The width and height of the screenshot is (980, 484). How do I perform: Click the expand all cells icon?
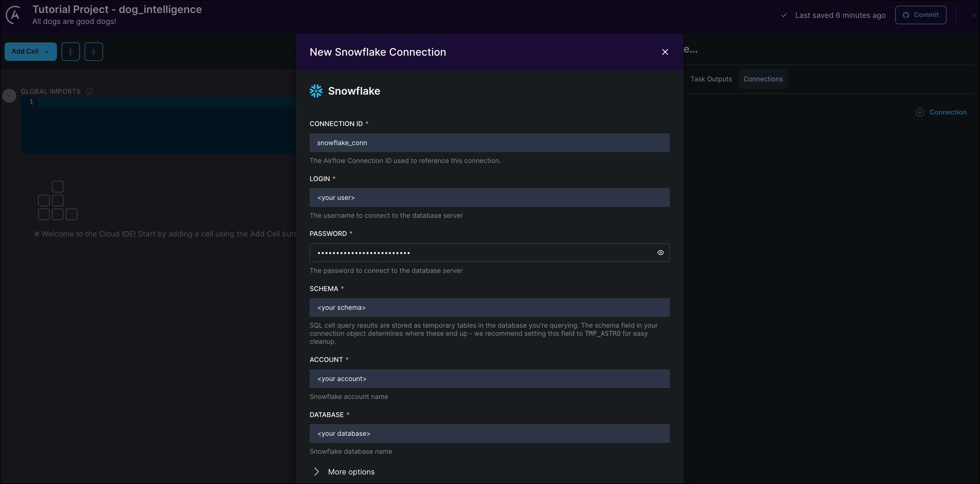70,51
